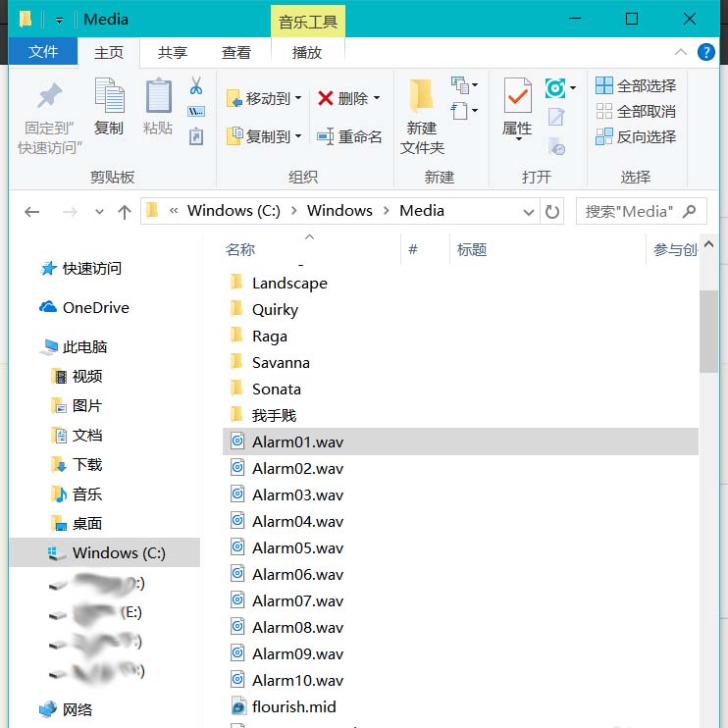Screen dimensions: 728x728
Task: Click the Windows breadcrumb in address bar
Action: point(339,211)
